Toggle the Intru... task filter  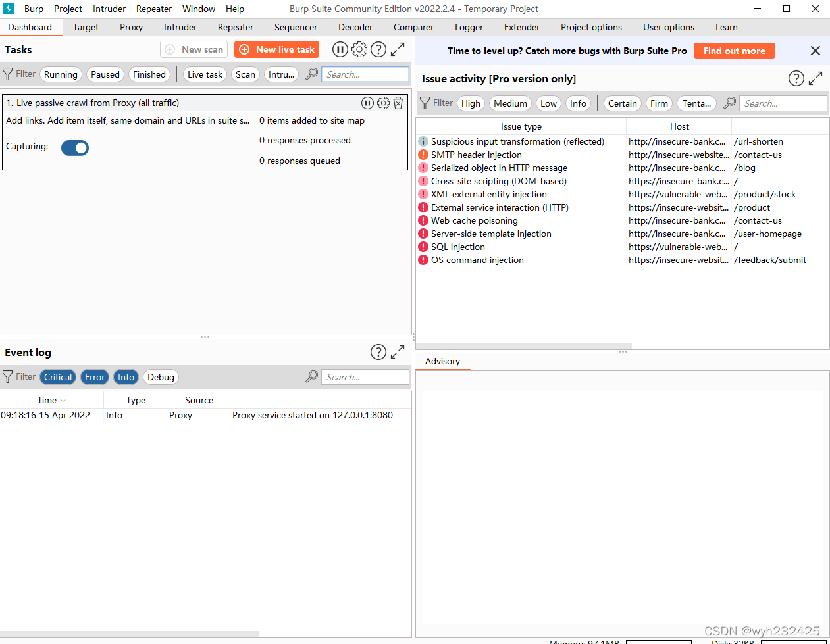pyautogui.click(x=281, y=74)
